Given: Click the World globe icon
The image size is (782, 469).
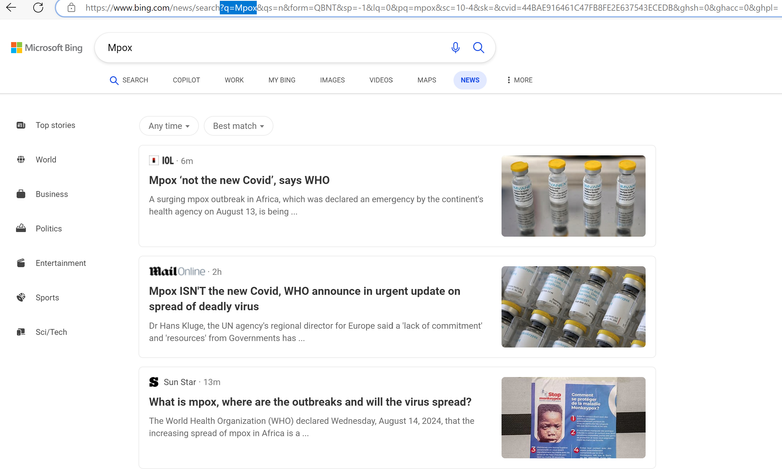Looking at the screenshot, I should point(21,160).
